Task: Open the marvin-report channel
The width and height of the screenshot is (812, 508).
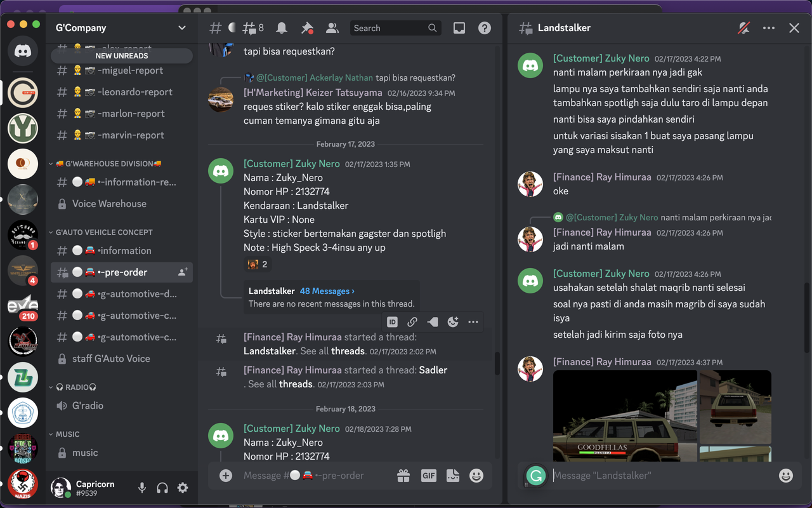Action: (122, 135)
